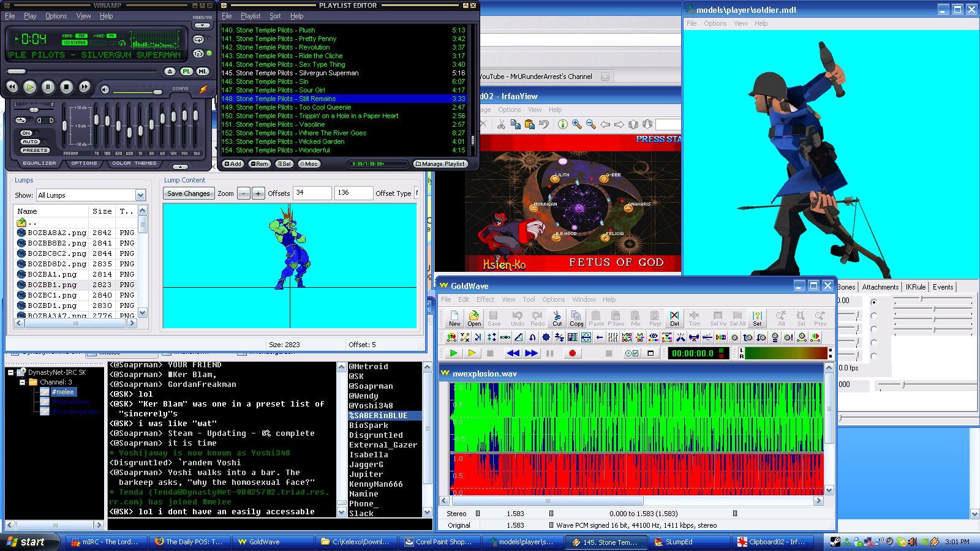Image resolution: width=980 pixels, height=551 pixels.
Task: Click the zoom plus button in Lump Content
Action: coord(258,193)
